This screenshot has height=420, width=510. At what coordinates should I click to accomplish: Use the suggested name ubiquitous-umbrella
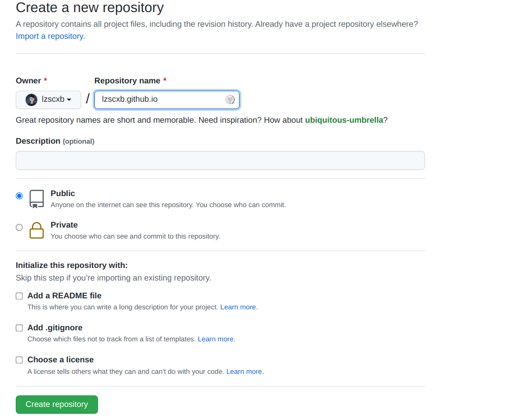pos(344,120)
